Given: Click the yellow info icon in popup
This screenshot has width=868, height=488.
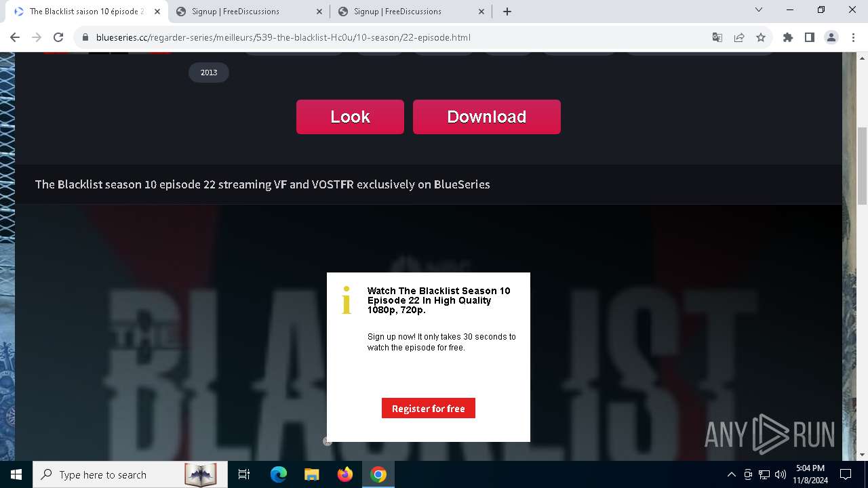Looking at the screenshot, I should coord(347,300).
